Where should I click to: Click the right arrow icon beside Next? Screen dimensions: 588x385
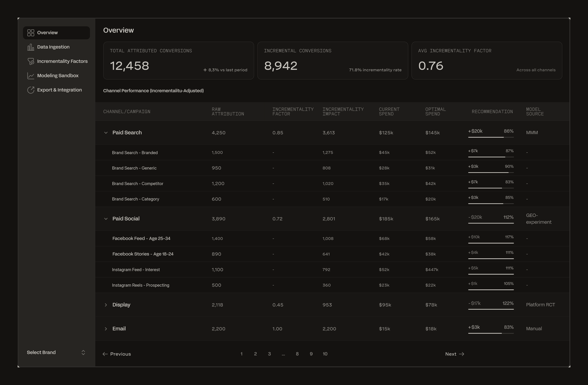coord(461,354)
